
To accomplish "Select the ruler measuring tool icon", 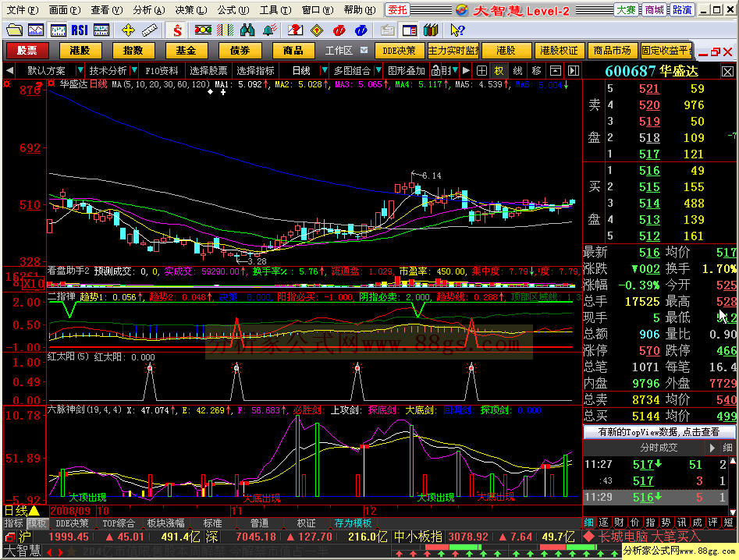I will tap(149, 30).
